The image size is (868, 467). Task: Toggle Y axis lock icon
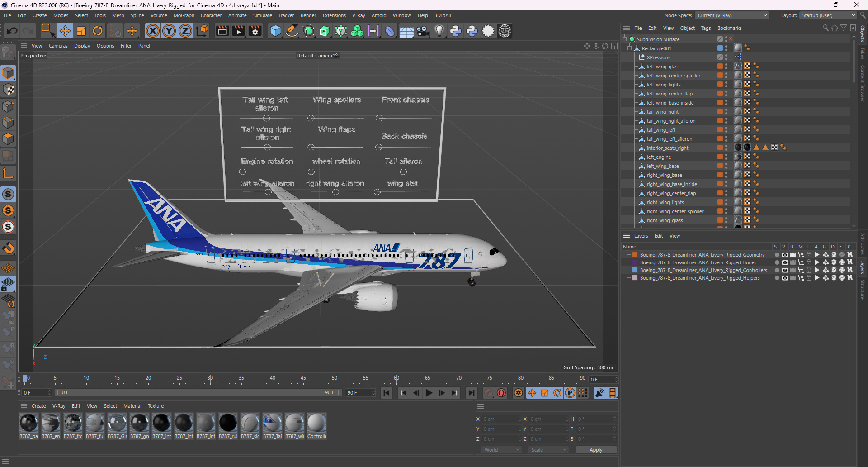pos(169,31)
